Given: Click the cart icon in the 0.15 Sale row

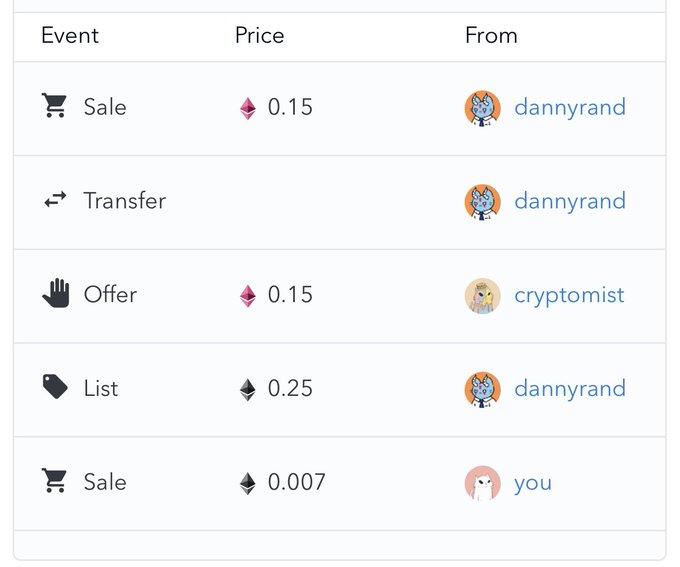Looking at the screenshot, I should [x=54, y=107].
